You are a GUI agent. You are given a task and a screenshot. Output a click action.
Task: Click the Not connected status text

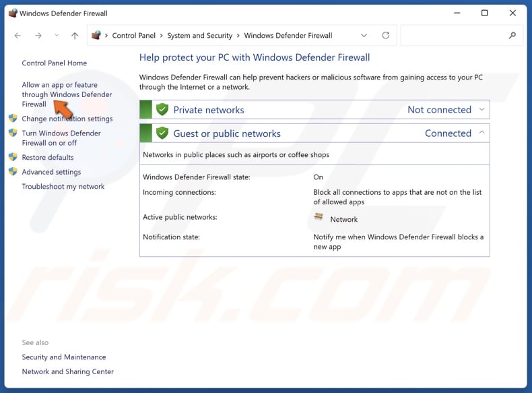click(439, 110)
